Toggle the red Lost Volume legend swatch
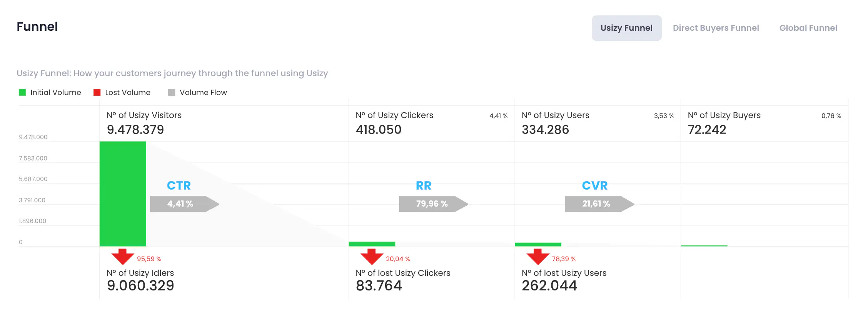 pos(97,92)
